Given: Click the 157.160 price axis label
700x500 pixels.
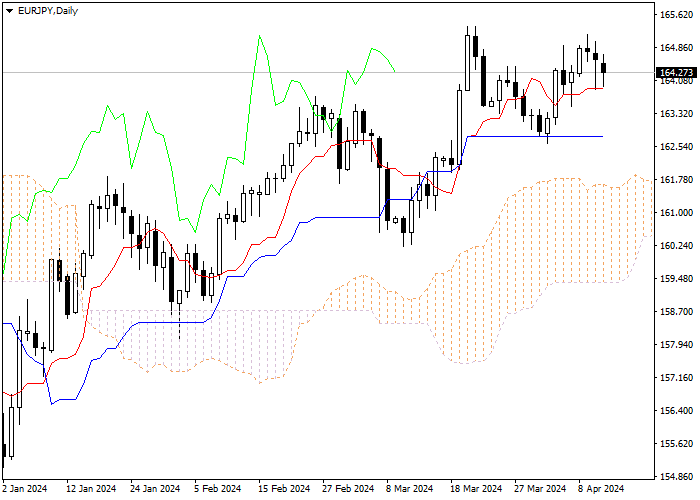Looking at the screenshot, I should click(676, 378).
